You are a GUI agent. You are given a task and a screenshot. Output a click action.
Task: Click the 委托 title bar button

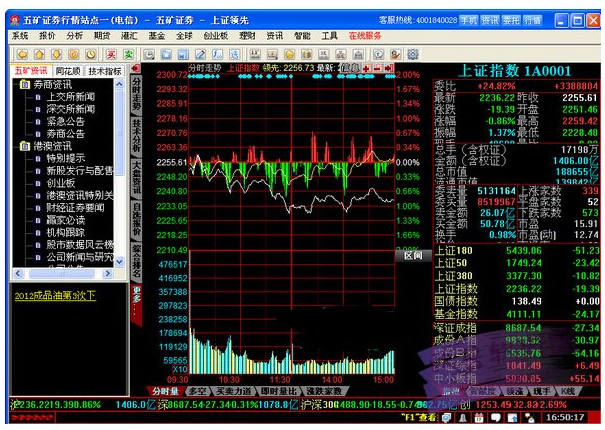(511, 20)
